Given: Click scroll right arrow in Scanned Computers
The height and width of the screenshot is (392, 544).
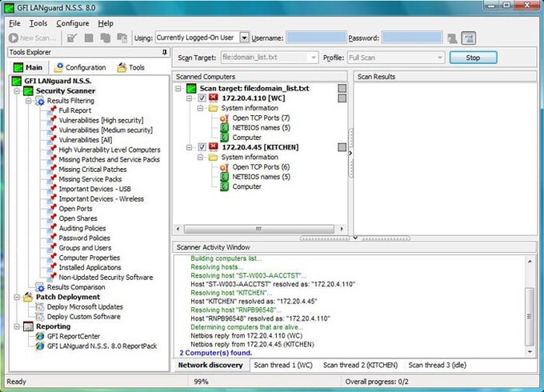Looking at the screenshot, I should pos(342,229).
